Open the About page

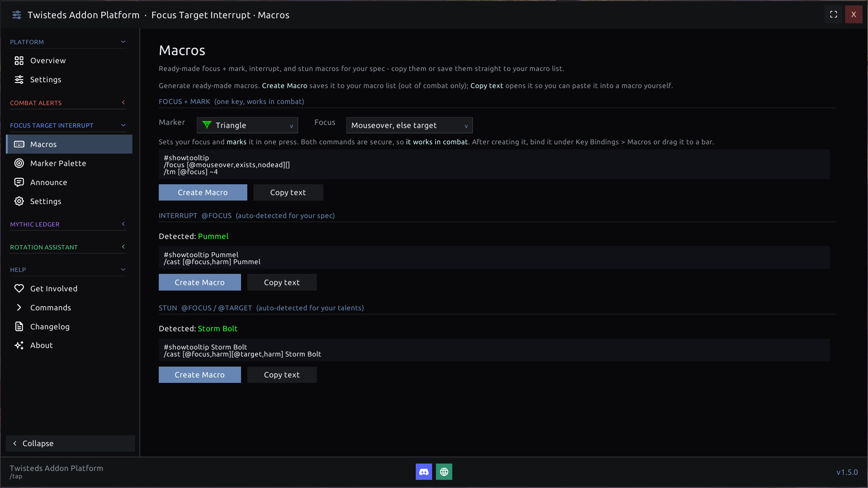69,345
